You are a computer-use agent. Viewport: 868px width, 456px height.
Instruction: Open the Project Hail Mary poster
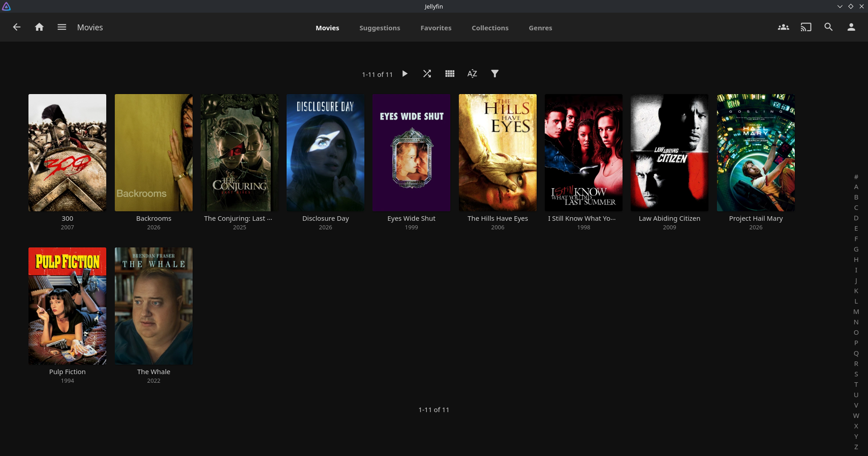pos(756,152)
